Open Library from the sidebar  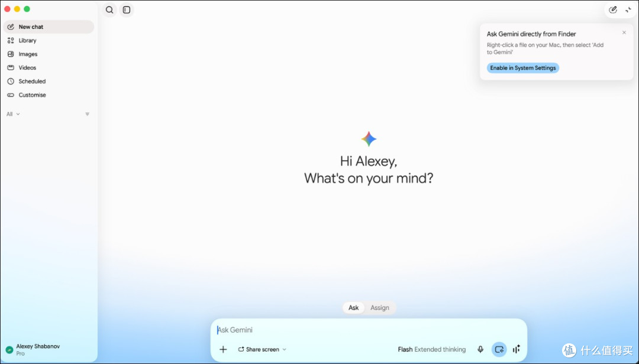coord(49,40)
